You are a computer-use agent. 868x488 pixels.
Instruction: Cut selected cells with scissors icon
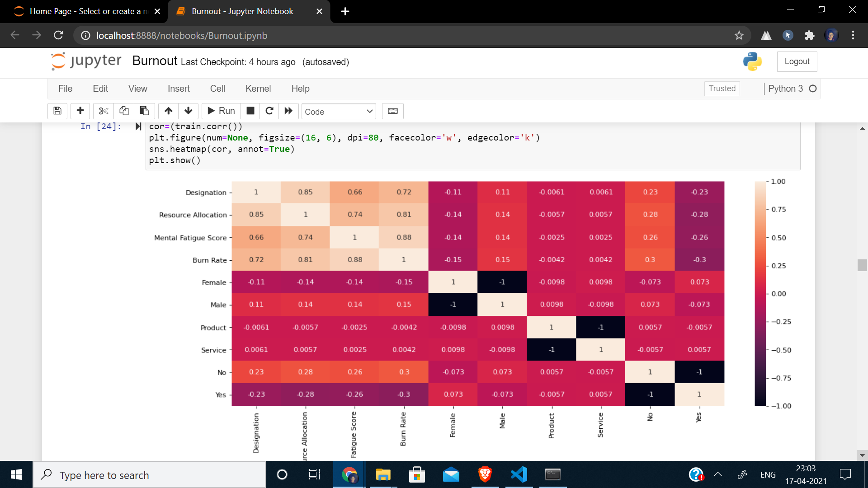104,111
